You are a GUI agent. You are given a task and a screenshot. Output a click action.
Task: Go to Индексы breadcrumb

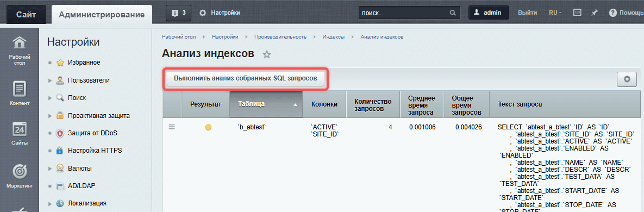click(333, 37)
